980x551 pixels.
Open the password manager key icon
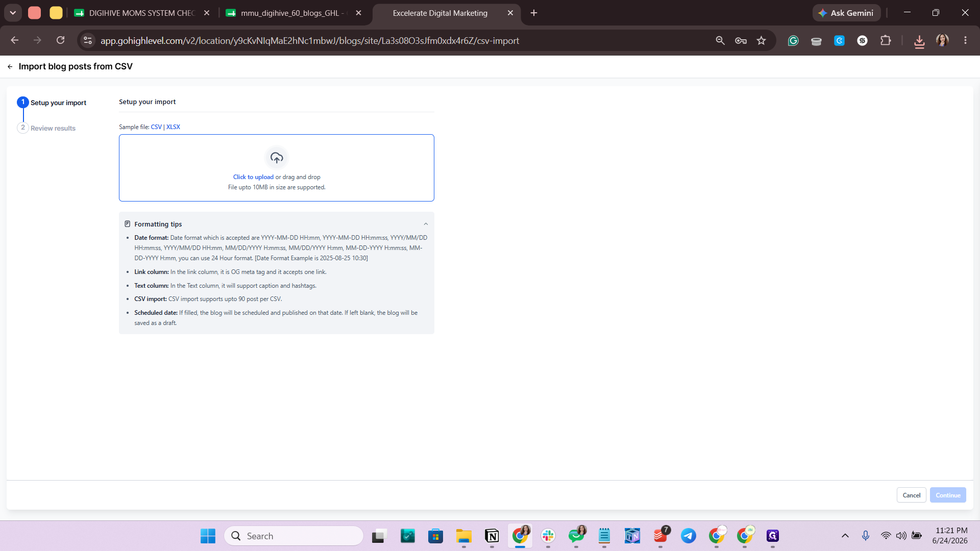point(741,40)
